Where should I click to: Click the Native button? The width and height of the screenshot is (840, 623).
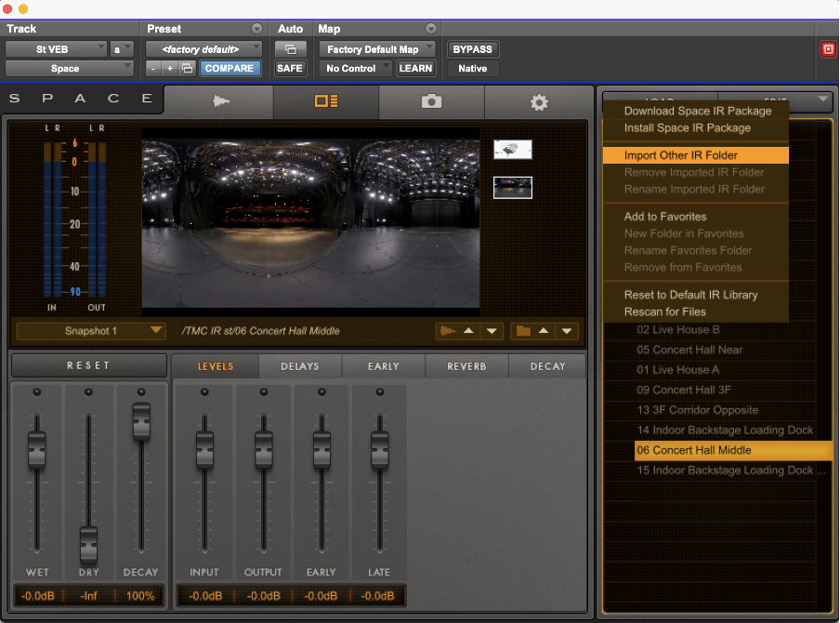tap(472, 69)
